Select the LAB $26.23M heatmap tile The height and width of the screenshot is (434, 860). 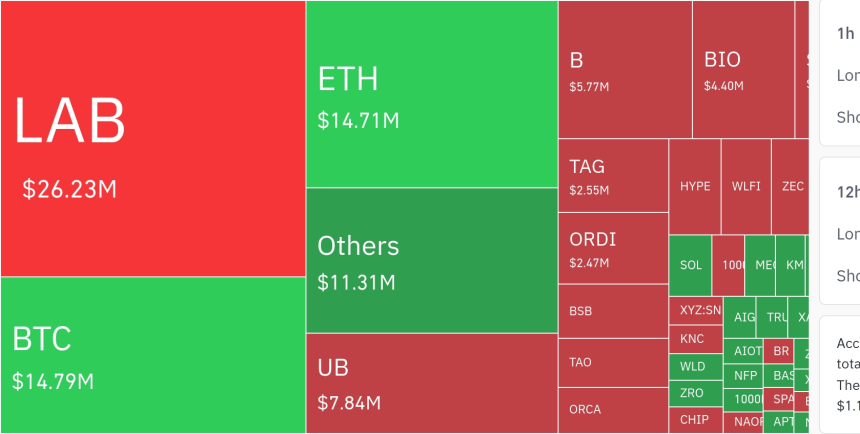pyautogui.click(x=153, y=139)
